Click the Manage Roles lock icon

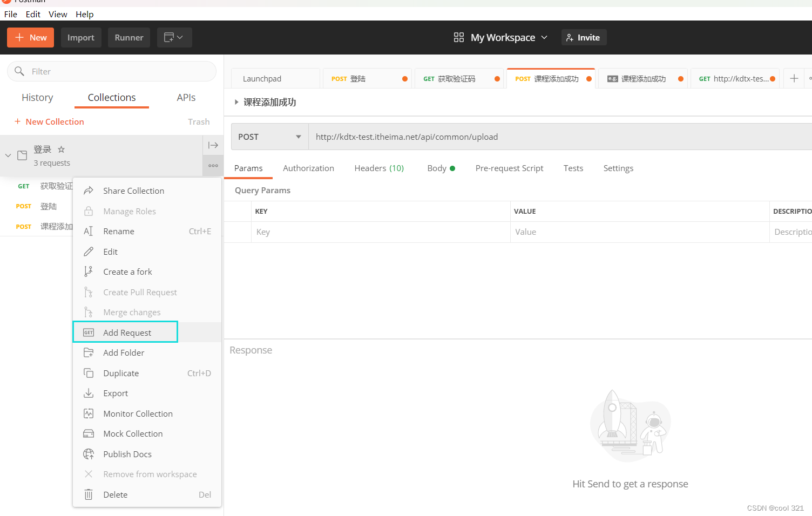pyautogui.click(x=89, y=211)
